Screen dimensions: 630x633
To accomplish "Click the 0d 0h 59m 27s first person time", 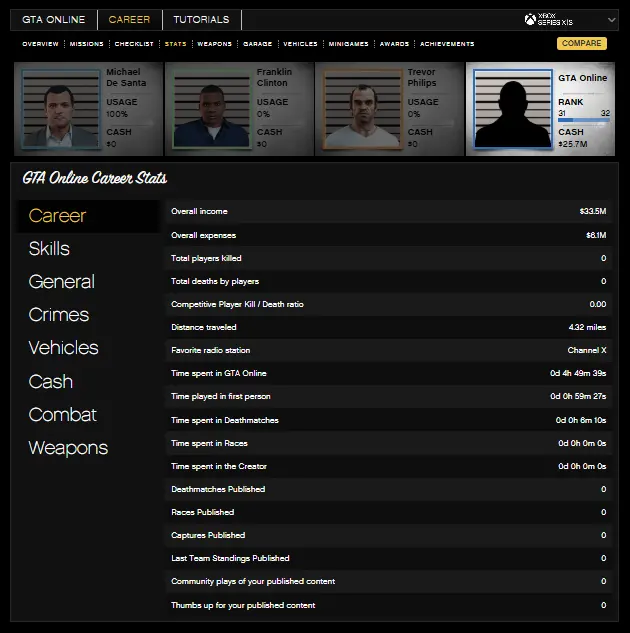I will (578, 396).
